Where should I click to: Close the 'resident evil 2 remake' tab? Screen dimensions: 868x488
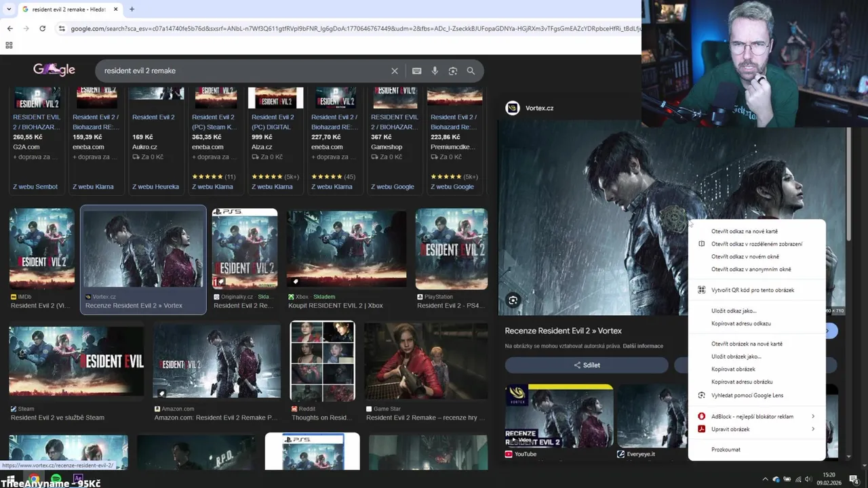tap(115, 9)
